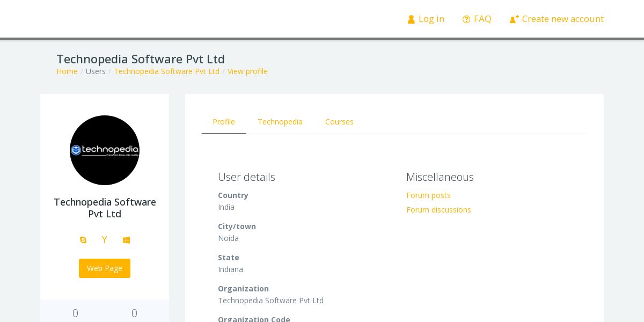
Task: Click the Create new account icon
Action: [514, 19]
